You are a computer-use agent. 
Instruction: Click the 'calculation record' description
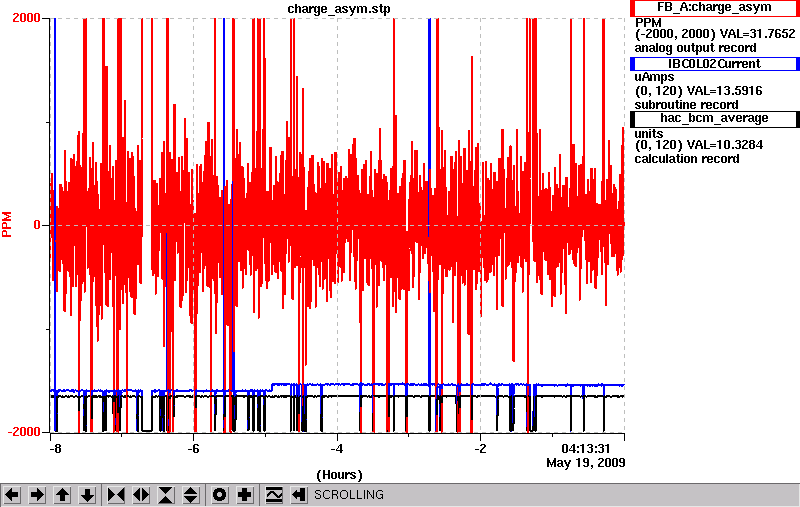pos(687,159)
